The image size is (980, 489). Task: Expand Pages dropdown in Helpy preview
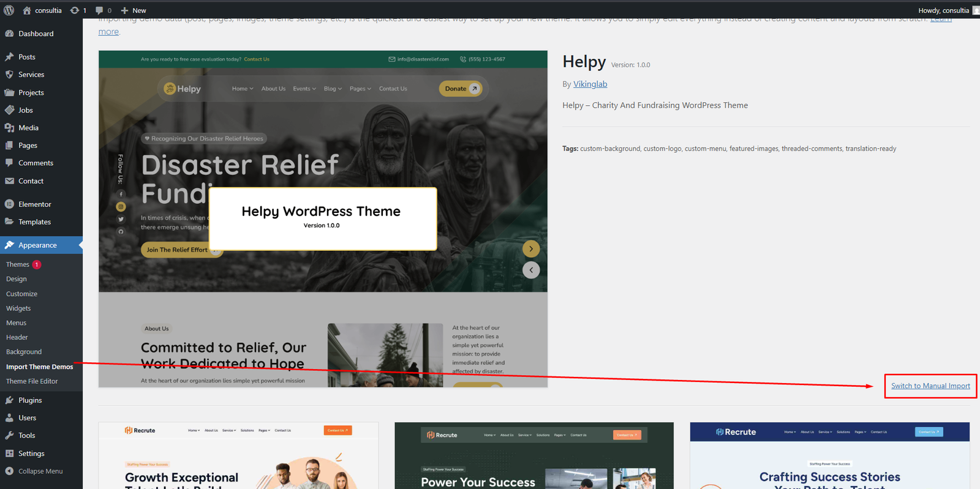360,89
